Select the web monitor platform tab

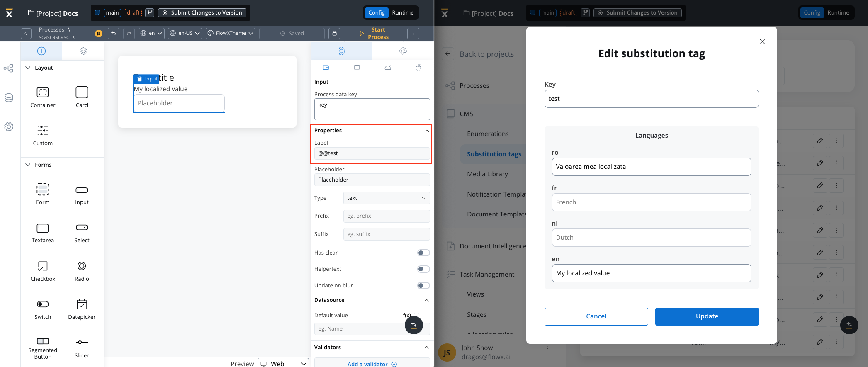point(357,68)
